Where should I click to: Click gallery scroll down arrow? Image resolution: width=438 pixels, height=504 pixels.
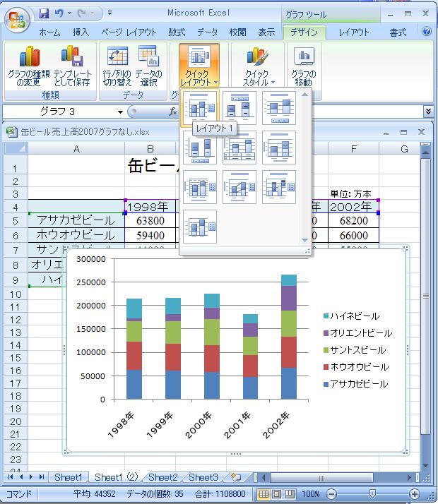pyautogui.click(x=305, y=240)
